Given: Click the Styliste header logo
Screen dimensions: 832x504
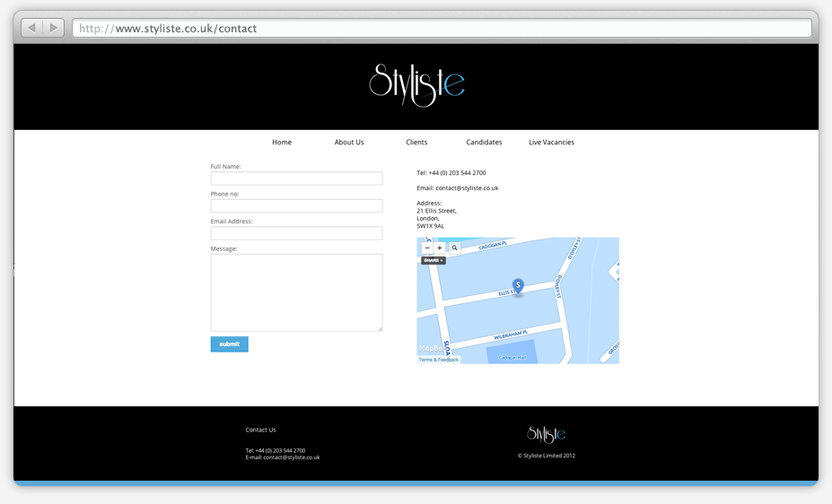Looking at the screenshot, I should [416, 85].
